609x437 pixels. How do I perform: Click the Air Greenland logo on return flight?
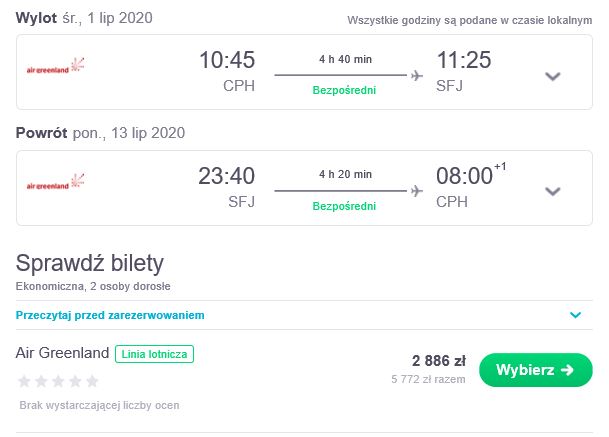click(x=55, y=181)
